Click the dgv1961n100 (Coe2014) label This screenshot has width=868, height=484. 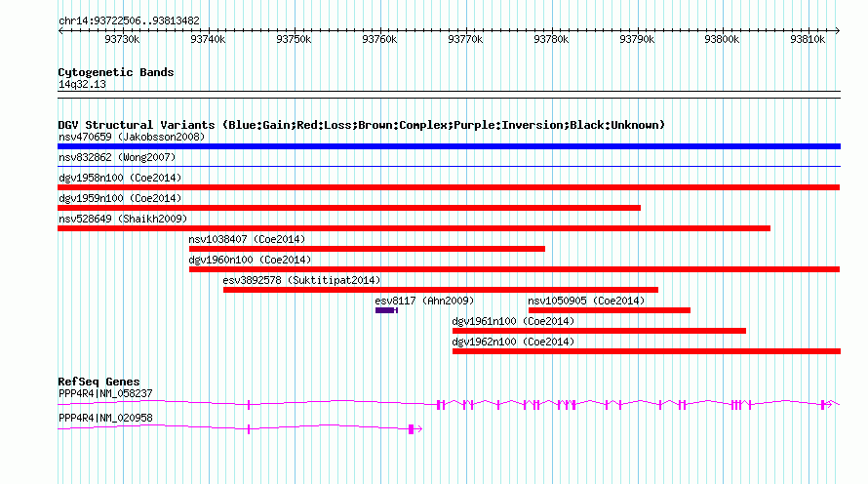pos(513,321)
